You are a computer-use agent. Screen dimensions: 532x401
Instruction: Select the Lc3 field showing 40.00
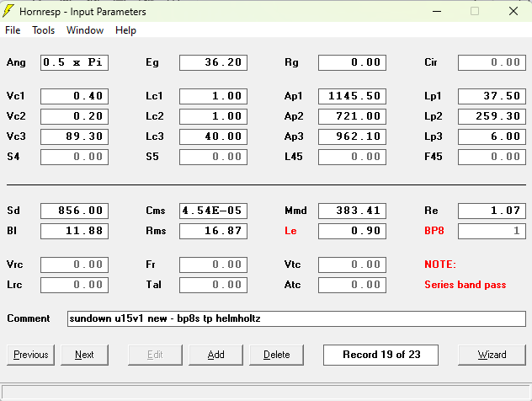pyautogui.click(x=214, y=136)
